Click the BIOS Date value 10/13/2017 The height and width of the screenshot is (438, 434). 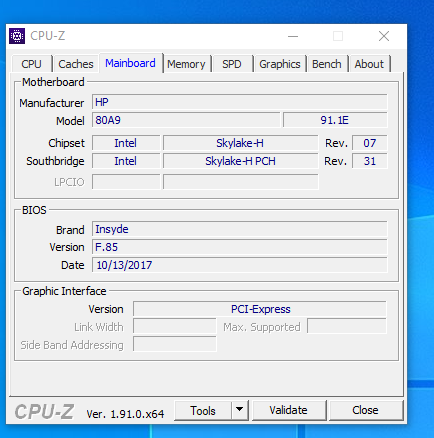pyautogui.click(x=240, y=265)
